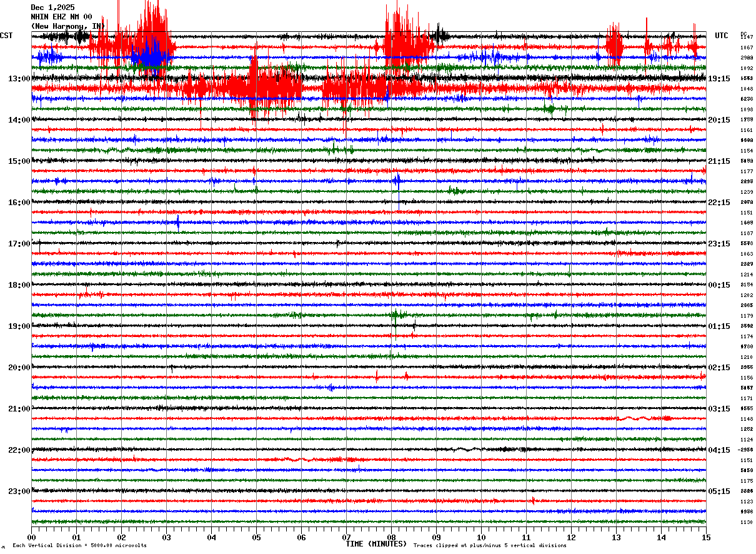756x554 pixels.
Task: Click minute tick label 07 on bottom axis
Action: 346,537
